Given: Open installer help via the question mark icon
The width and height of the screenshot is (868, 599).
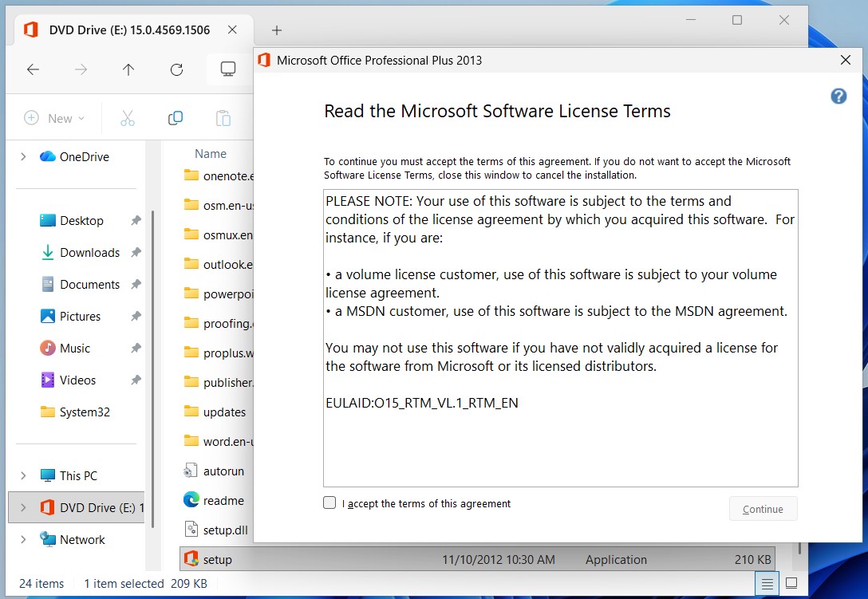Looking at the screenshot, I should 838,96.
